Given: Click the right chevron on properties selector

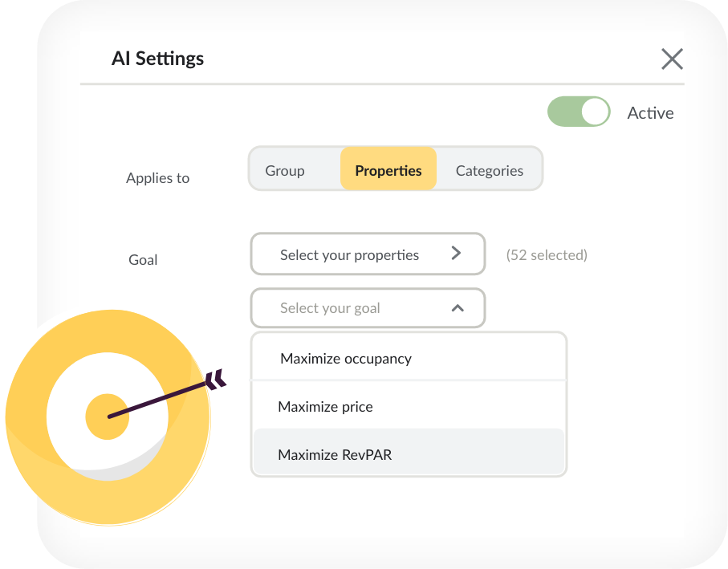Looking at the screenshot, I should pyautogui.click(x=456, y=253).
